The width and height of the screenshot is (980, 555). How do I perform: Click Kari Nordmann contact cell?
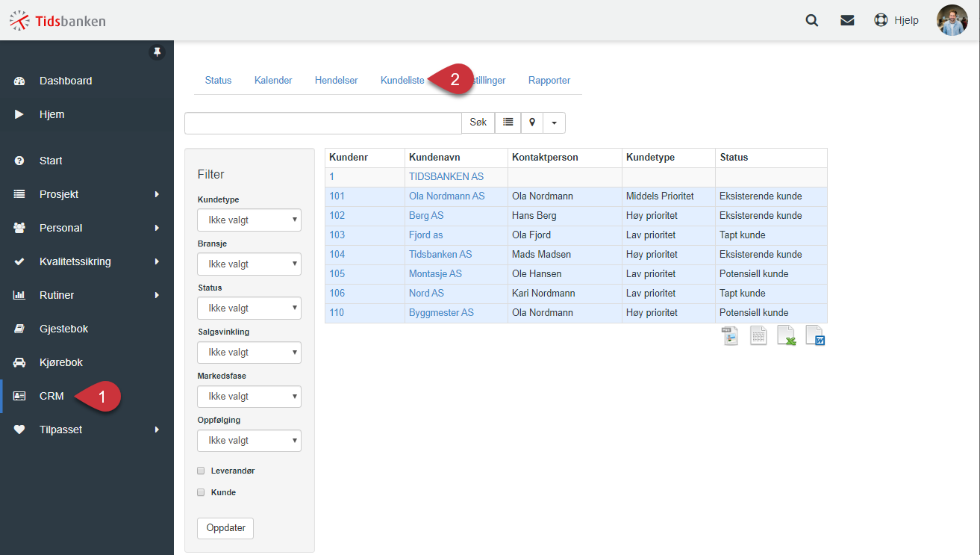[565, 294]
